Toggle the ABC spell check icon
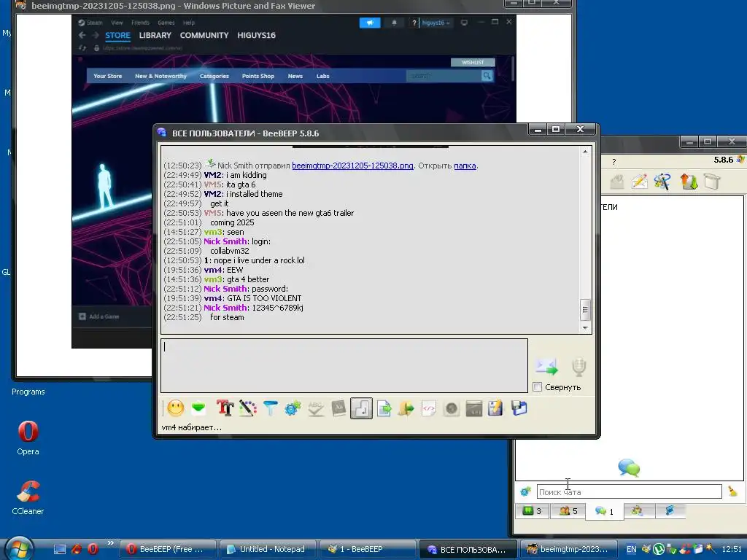This screenshot has height=560, width=747. (x=315, y=408)
